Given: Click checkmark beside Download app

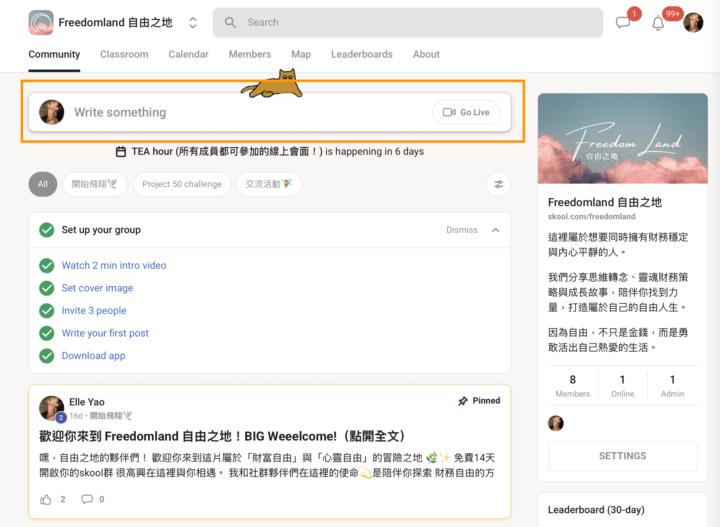Looking at the screenshot, I should (x=46, y=356).
